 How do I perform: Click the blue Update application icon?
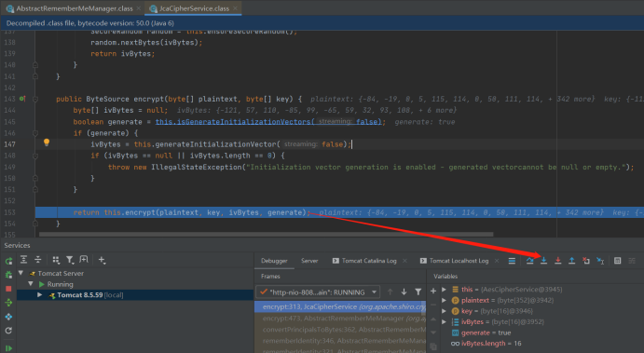[8, 317]
